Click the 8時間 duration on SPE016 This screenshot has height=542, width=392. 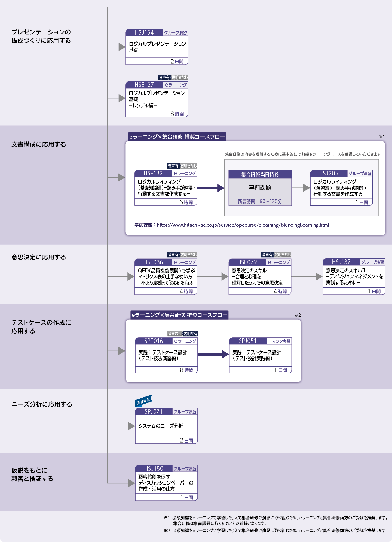click(187, 370)
